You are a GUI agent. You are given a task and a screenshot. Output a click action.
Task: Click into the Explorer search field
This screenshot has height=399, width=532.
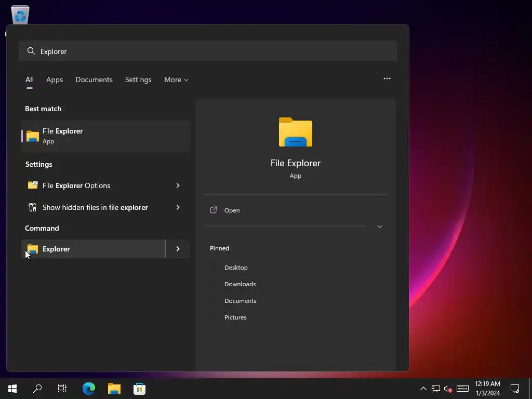tap(208, 51)
